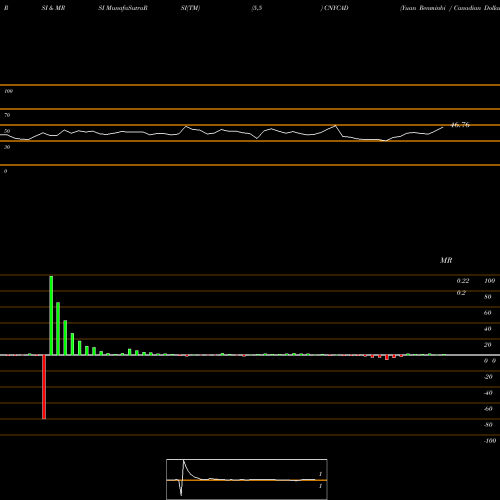The width and height of the screenshot is (500, 500).
Task: Open the mini overview chart at the bottom
Action: [247, 479]
